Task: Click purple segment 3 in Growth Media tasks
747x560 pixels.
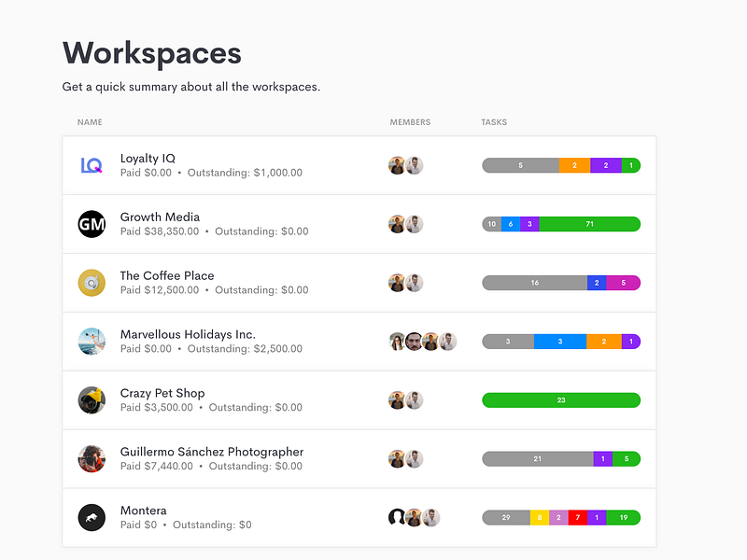Action: click(529, 224)
